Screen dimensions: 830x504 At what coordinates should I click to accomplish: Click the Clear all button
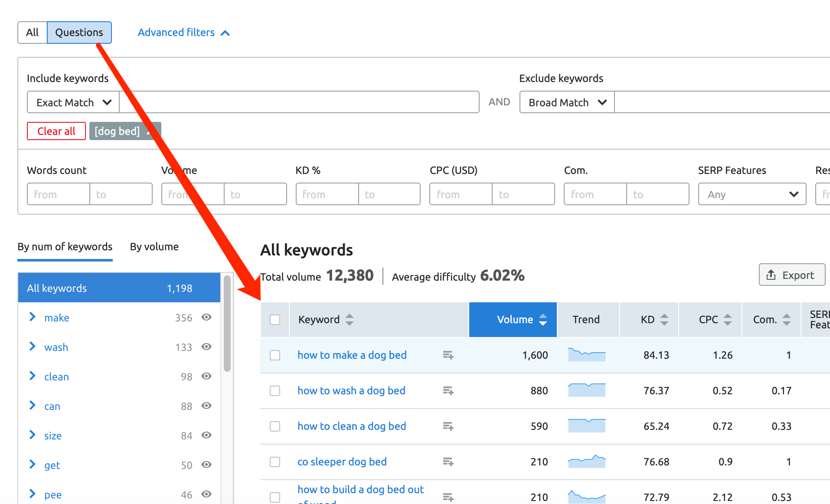pos(56,131)
